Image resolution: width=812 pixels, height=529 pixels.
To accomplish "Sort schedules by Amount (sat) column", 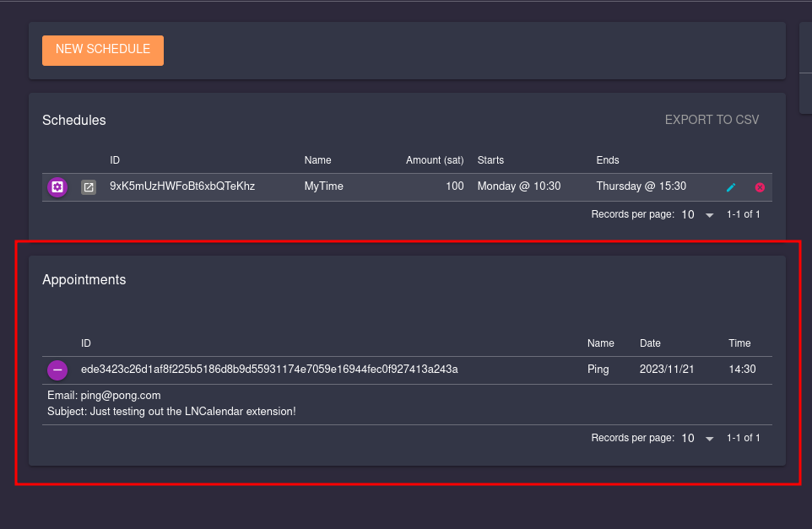I will [x=435, y=160].
